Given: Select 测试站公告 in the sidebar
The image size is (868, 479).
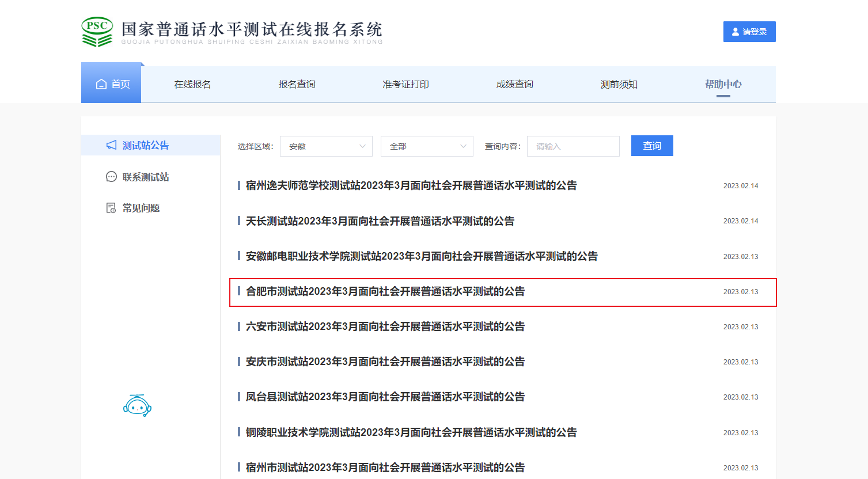Looking at the screenshot, I should click(151, 145).
